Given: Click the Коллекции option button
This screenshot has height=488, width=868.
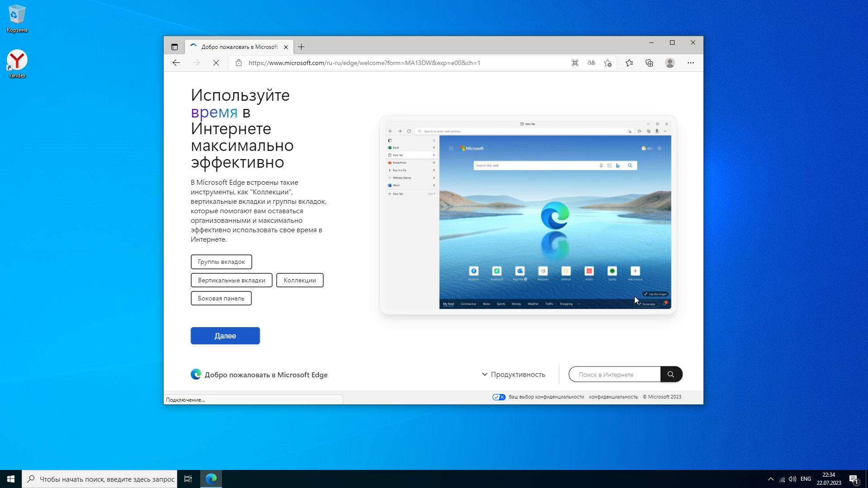Looking at the screenshot, I should point(300,280).
